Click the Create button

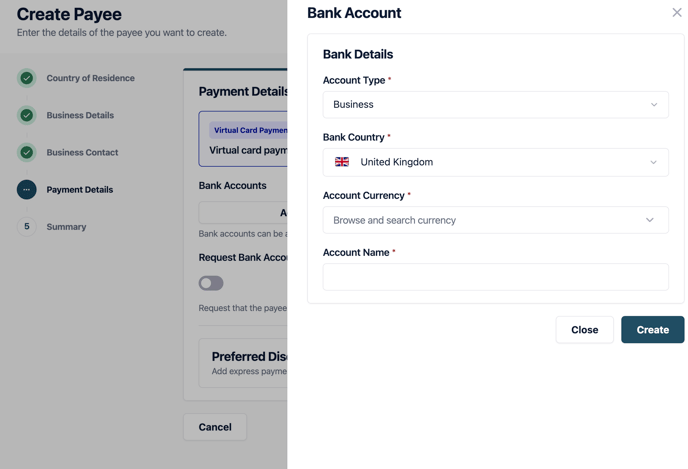652,329
